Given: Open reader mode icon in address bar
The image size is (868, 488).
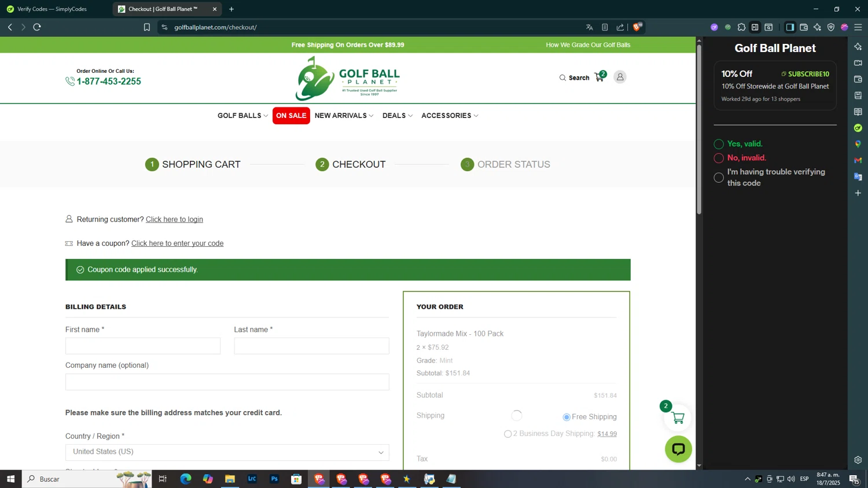Looking at the screenshot, I should coord(605,27).
